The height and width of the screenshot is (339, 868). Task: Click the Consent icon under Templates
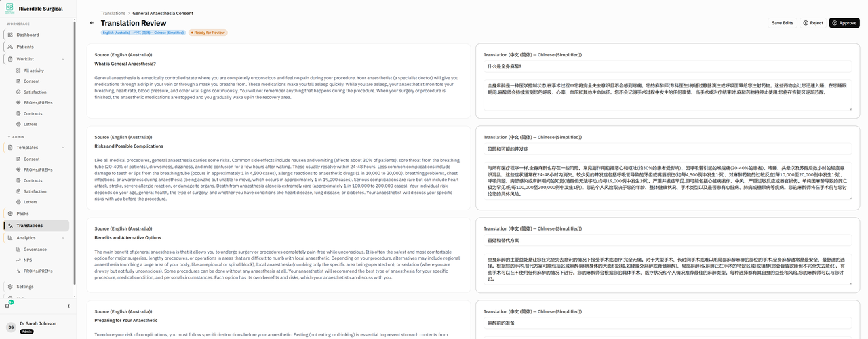tap(18, 159)
